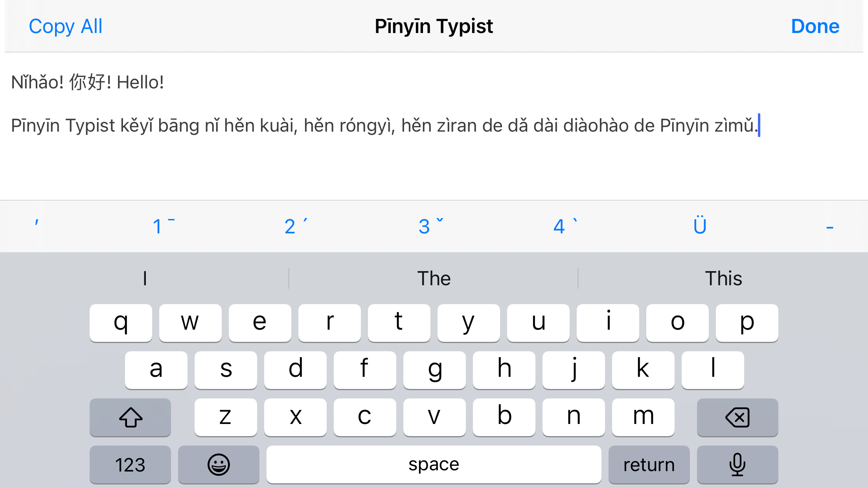The width and height of the screenshot is (868, 488).
Task: Apply second tone acute mark
Action: [296, 226]
